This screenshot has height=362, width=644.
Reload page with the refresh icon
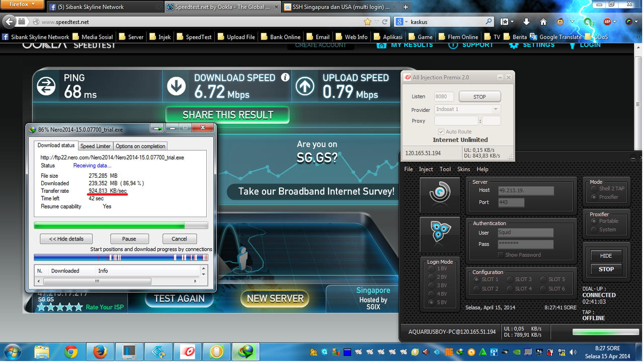[x=385, y=22]
